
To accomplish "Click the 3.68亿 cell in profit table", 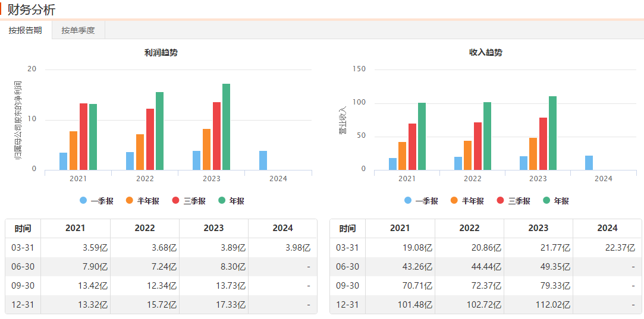I will (x=144, y=248).
